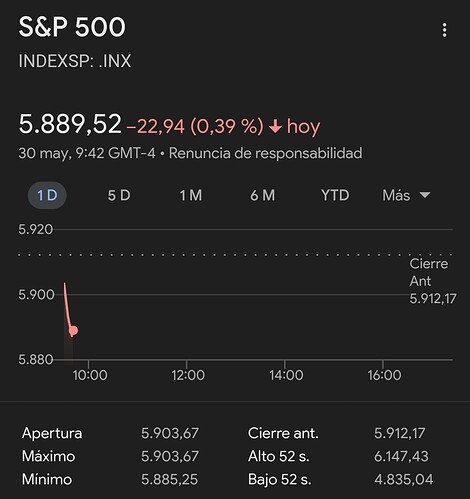The height and width of the screenshot is (499, 470).
Task: Click the Alto 52 s. value
Action: pyautogui.click(x=401, y=456)
